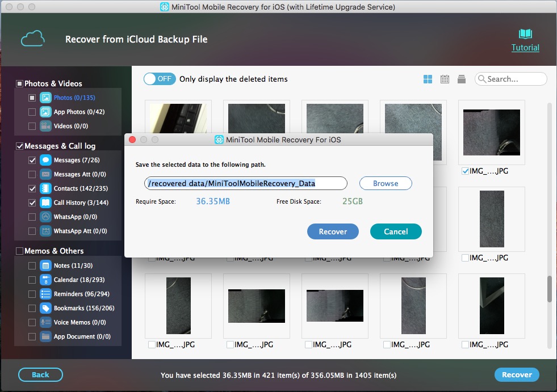Select the WhatsApp icon in sidebar
The image size is (557, 392).
click(x=46, y=217)
